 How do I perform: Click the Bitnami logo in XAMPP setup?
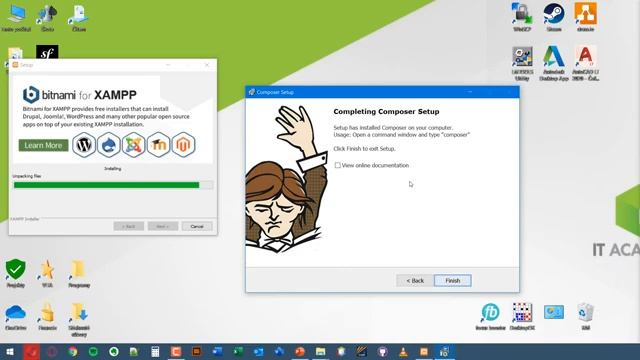coord(31,95)
